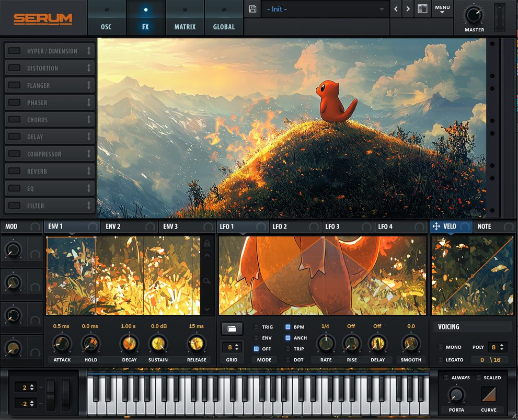
Task: Save preset with the floppy disk icon
Action: (252, 9)
